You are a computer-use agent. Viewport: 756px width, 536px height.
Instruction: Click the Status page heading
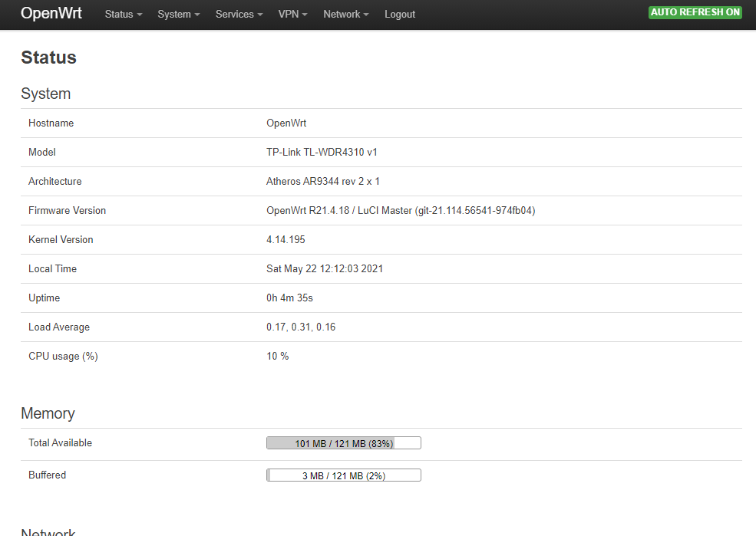pyautogui.click(x=48, y=58)
